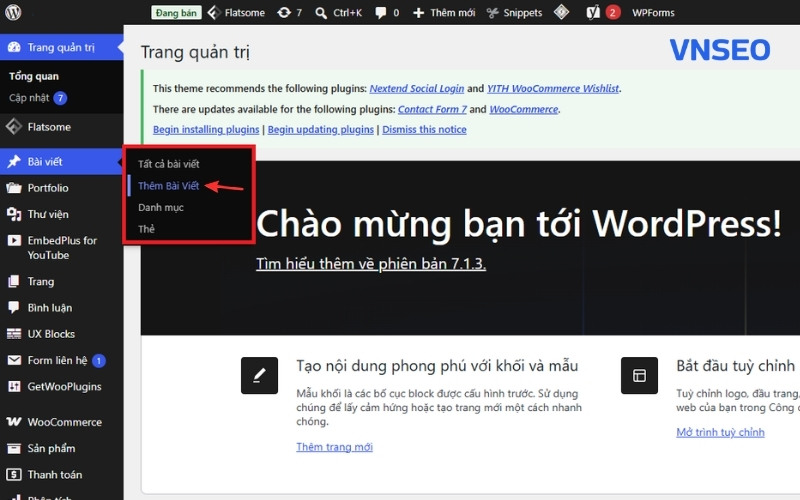Click the Đang bán status badge
The image size is (800, 500).
[176, 13]
